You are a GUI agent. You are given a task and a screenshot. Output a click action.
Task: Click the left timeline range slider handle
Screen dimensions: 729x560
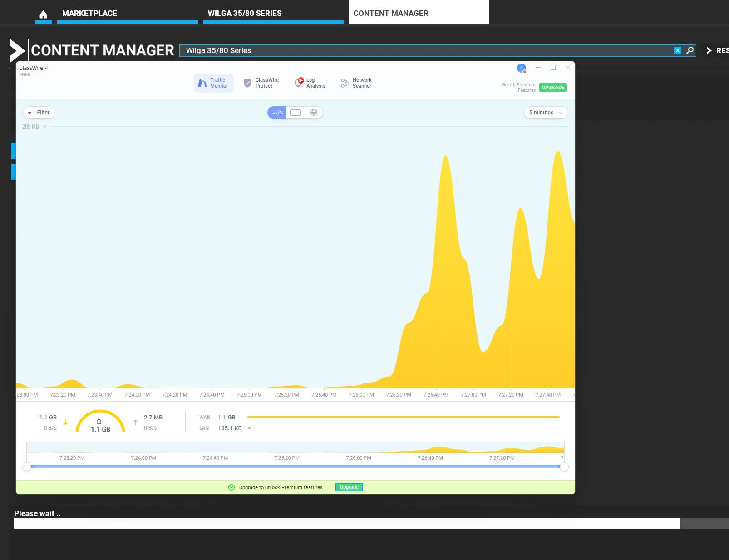coord(27,467)
